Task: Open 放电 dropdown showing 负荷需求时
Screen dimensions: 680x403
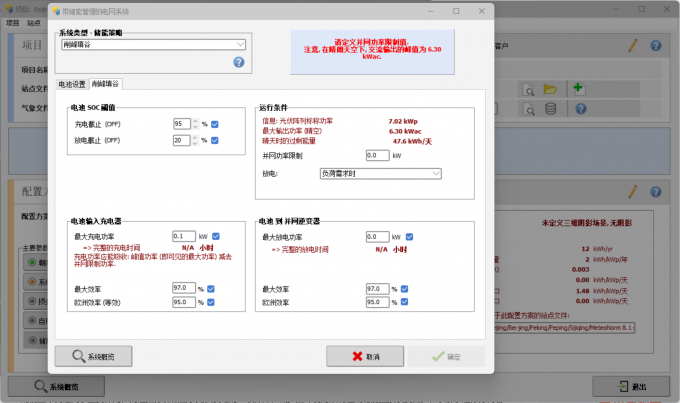Action: pyautogui.click(x=381, y=174)
